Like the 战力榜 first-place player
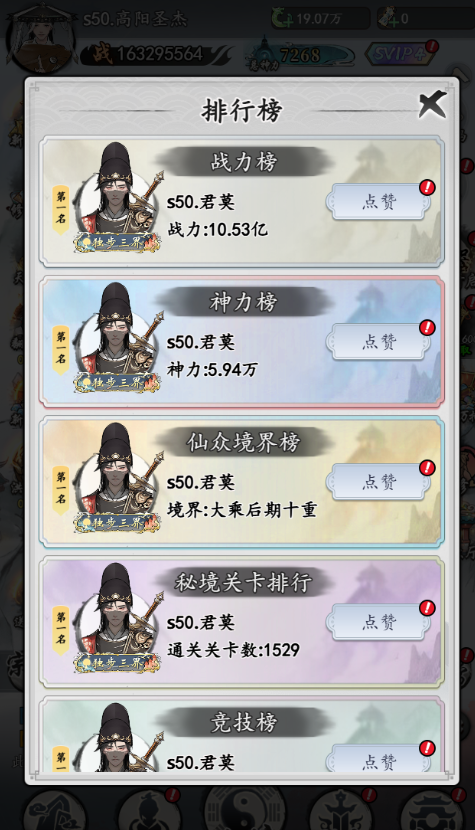The width and height of the screenshot is (475, 830). [379, 202]
